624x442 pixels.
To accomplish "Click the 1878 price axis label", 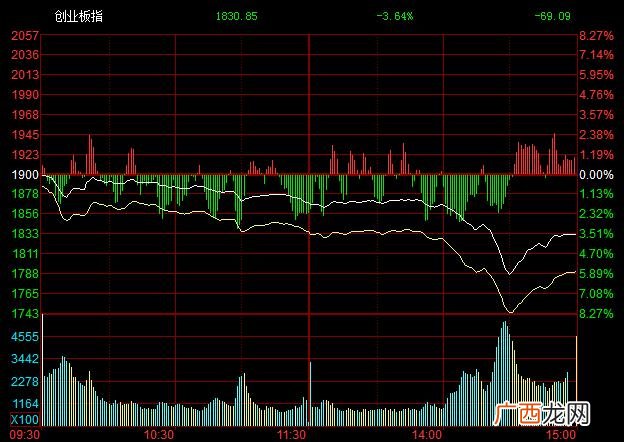I will (x=25, y=194).
